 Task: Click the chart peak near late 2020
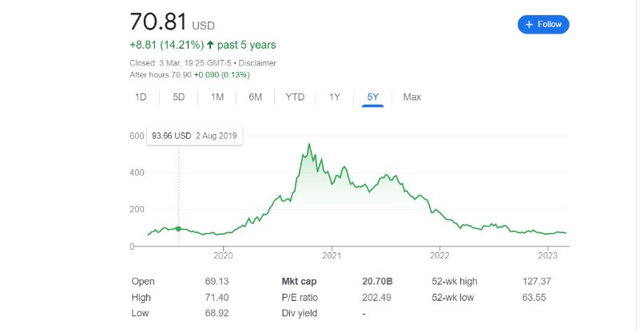308,145
